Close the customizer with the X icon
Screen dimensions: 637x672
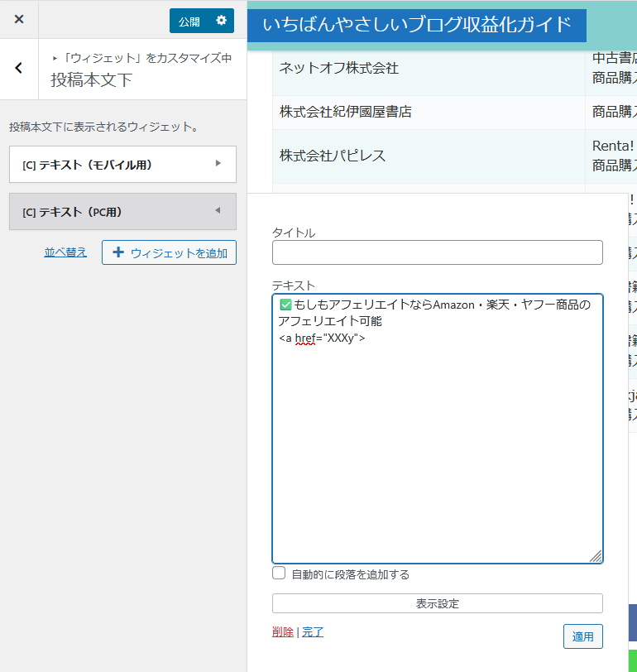coord(19,19)
